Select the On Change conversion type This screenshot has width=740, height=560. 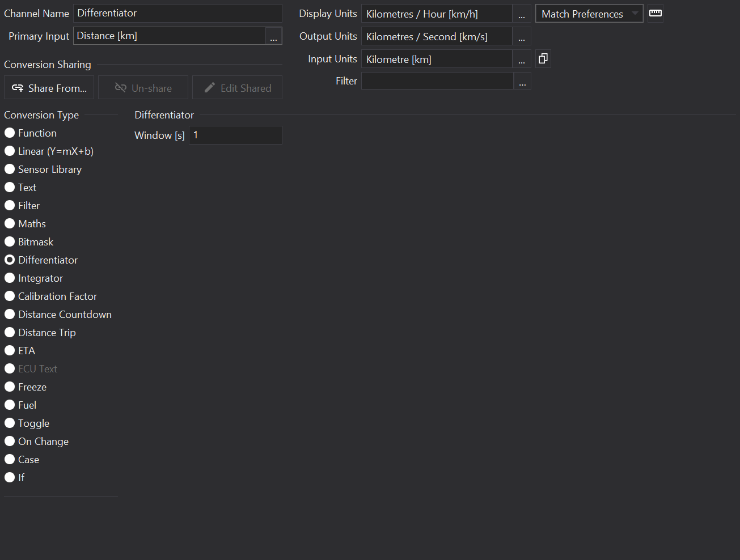point(10,442)
